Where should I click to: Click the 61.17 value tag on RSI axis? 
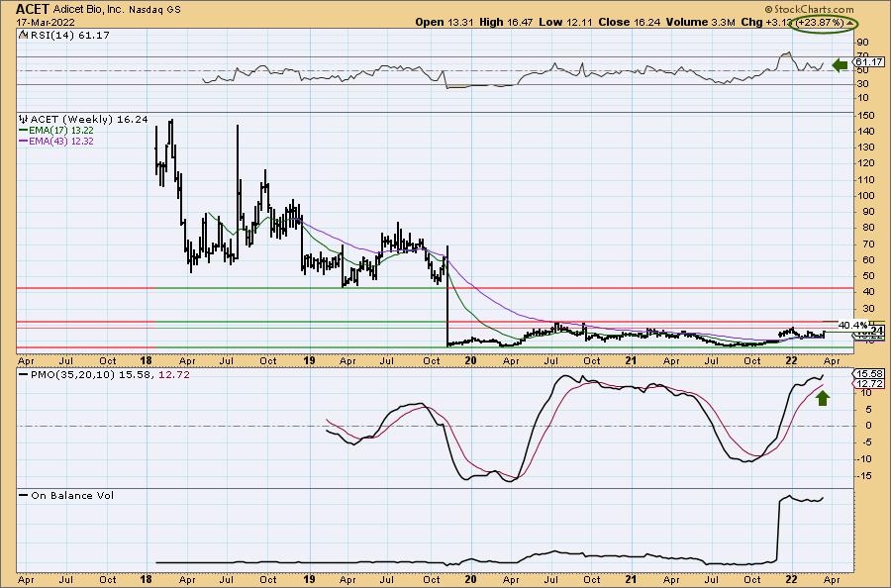coord(869,62)
